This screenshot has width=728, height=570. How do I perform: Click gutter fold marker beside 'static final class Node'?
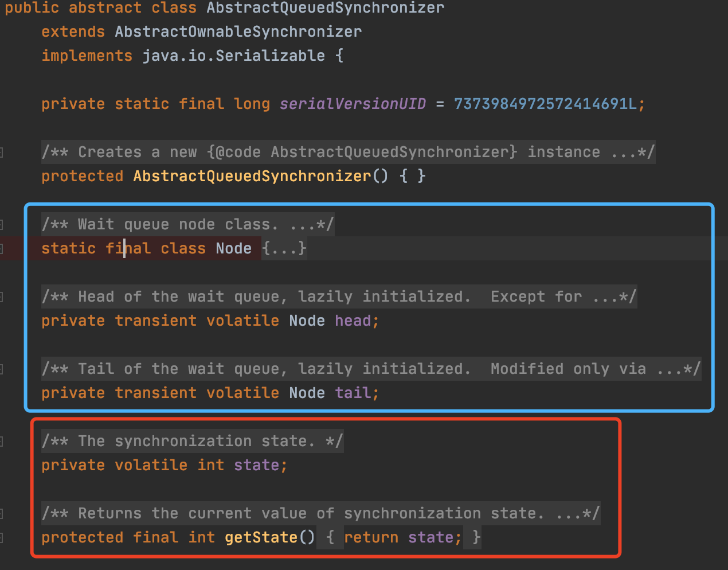click(2, 249)
